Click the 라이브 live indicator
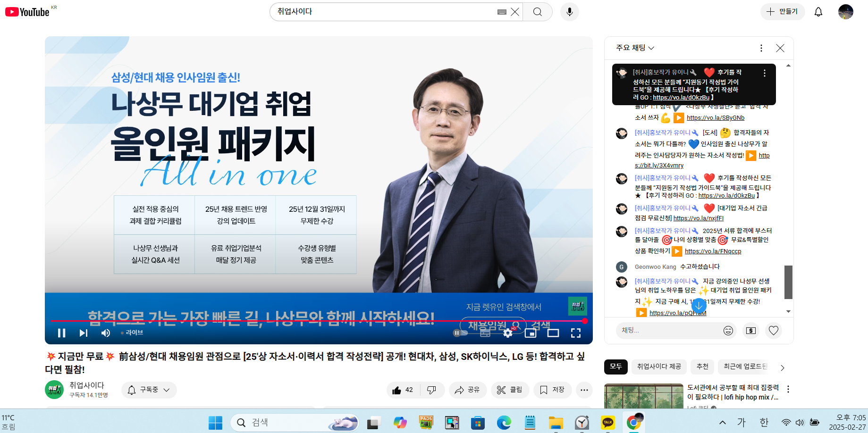The width and height of the screenshot is (868, 433). pyautogui.click(x=132, y=333)
